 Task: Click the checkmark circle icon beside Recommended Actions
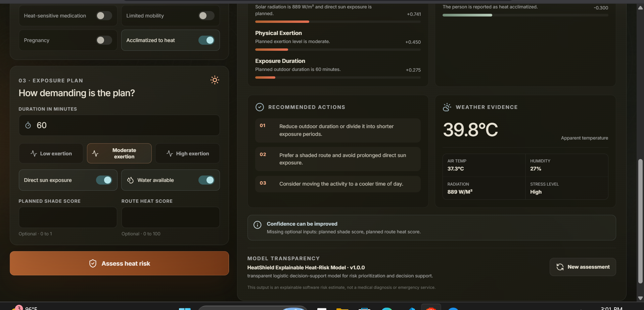pyautogui.click(x=260, y=107)
